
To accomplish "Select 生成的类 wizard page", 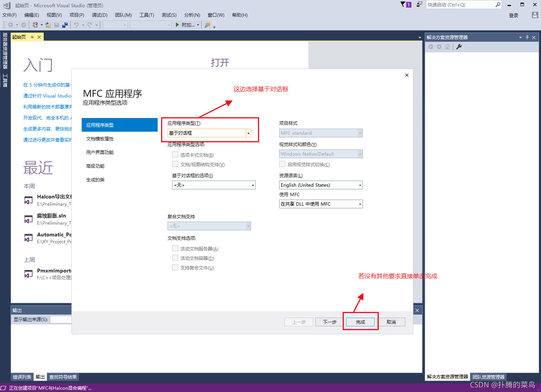I will point(120,180).
